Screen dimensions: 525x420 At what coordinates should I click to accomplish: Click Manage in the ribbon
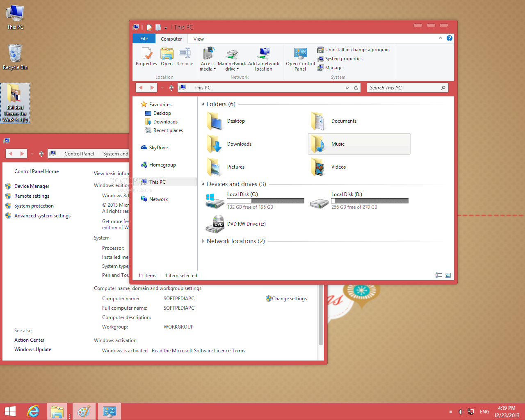330,68
